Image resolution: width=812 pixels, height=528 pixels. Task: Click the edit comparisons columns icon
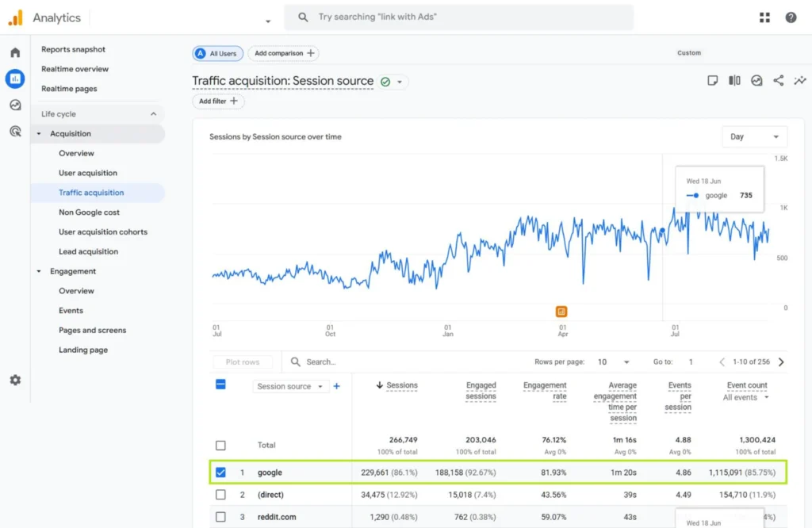(734, 80)
